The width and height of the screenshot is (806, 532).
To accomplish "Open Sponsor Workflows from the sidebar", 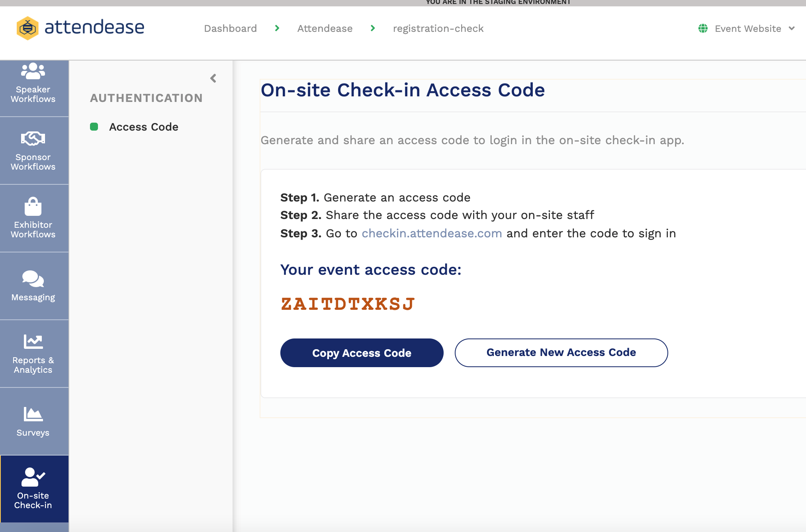I will pos(33,151).
